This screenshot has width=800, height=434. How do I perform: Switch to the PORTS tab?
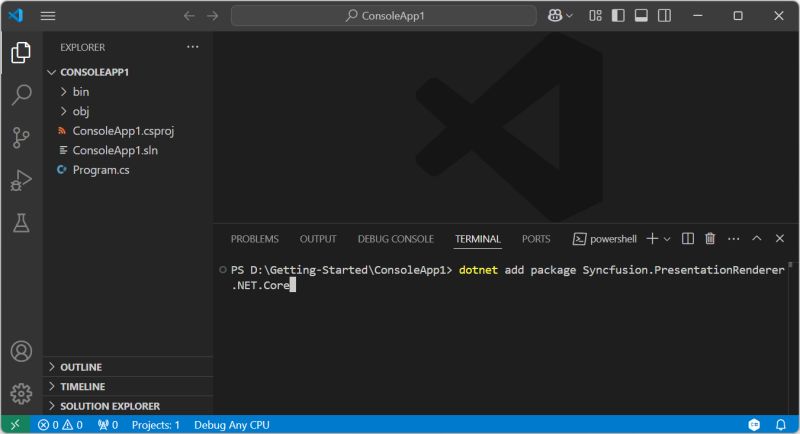[x=536, y=239]
